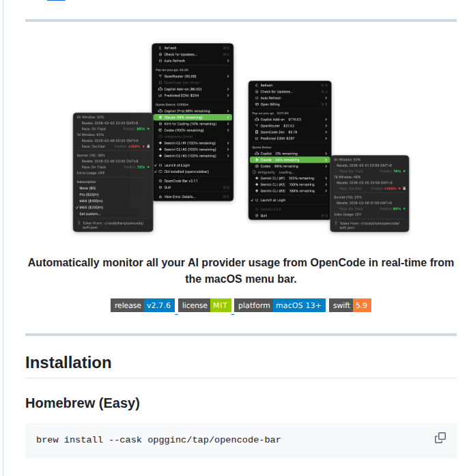The width and height of the screenshot is (469, 476).
Task: Expand the 'Predicted EOM: $297' chevron
Action: coord(326,139)
